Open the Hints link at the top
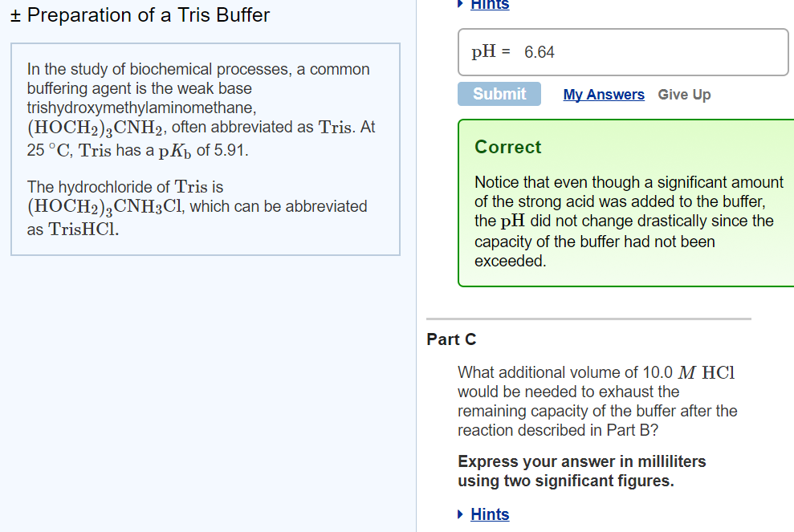794x532 pixels. tap(489, 5)
